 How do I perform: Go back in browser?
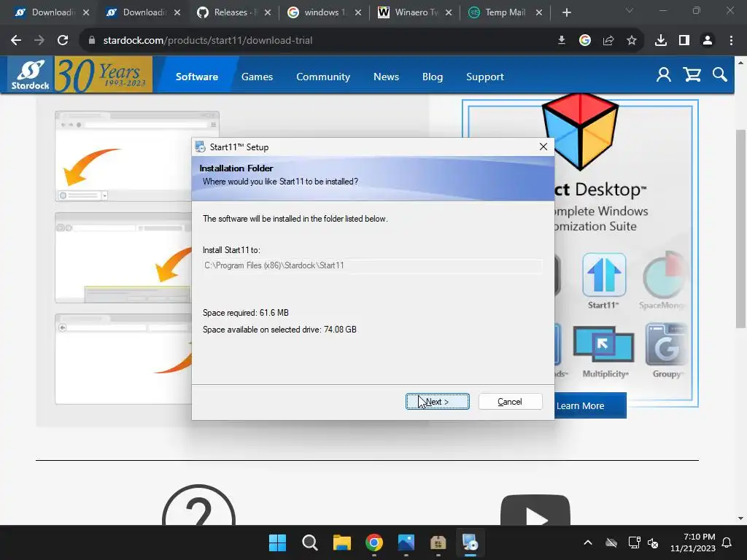point(16,41)
